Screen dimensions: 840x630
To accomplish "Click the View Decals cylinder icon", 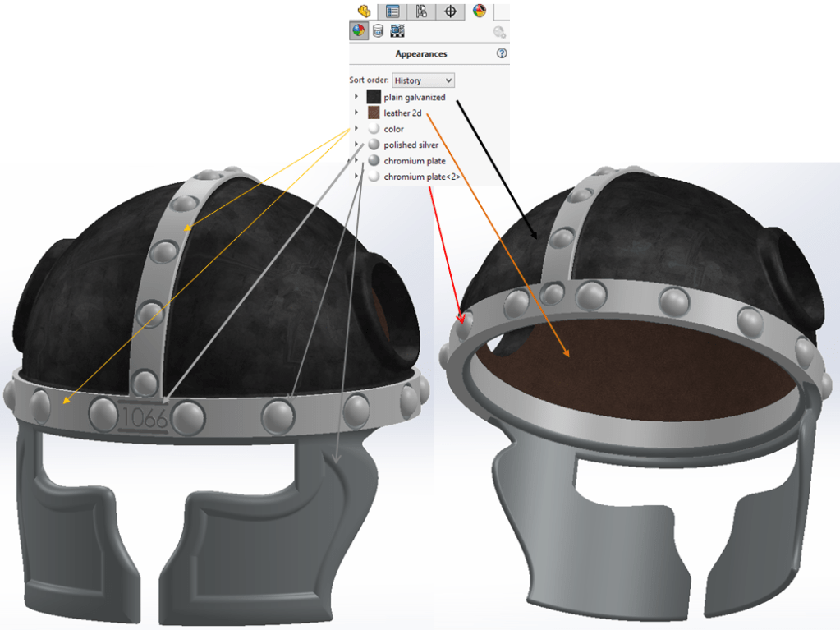I will click(378, 31).
